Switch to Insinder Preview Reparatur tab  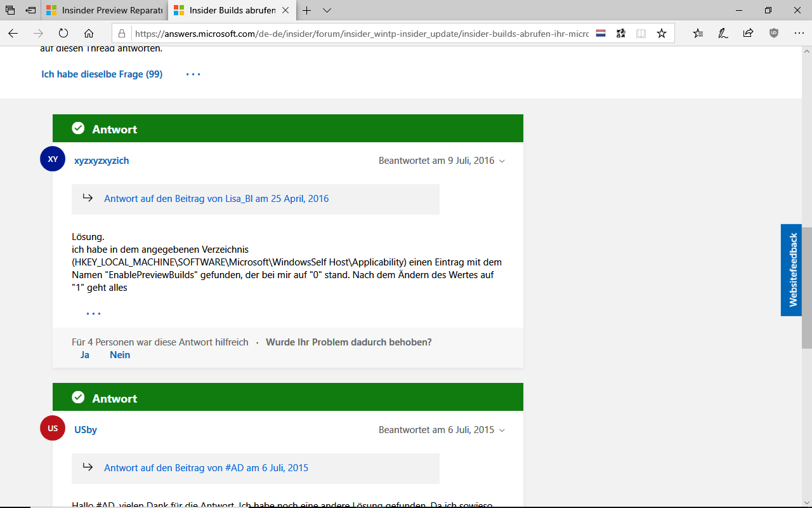[x=105, y=10]
